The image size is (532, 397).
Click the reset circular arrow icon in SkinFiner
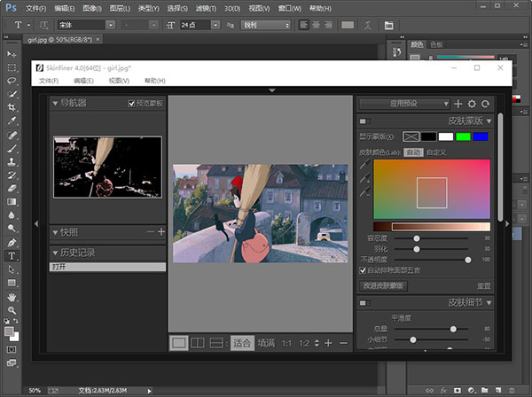pos(486,104)
